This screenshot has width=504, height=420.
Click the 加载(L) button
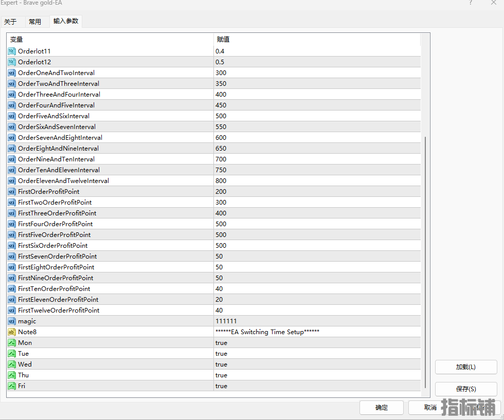click(x=466, y=367)
